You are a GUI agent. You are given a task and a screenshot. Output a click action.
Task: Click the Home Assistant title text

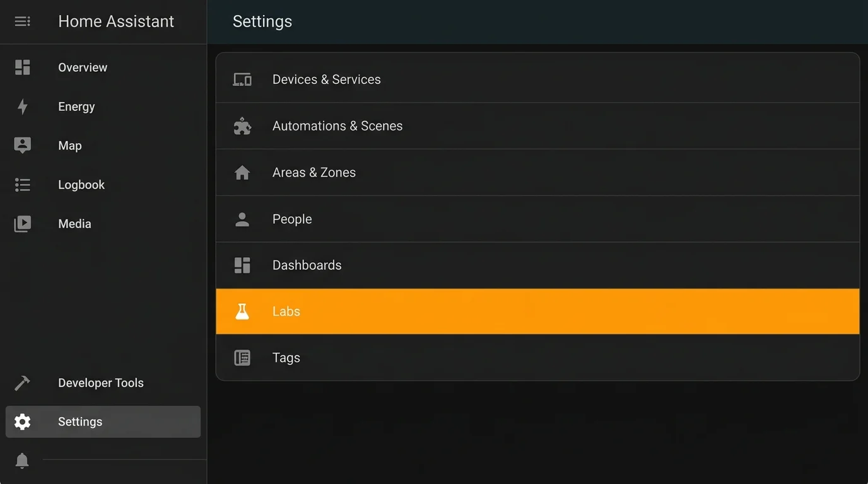coord(116,21)
